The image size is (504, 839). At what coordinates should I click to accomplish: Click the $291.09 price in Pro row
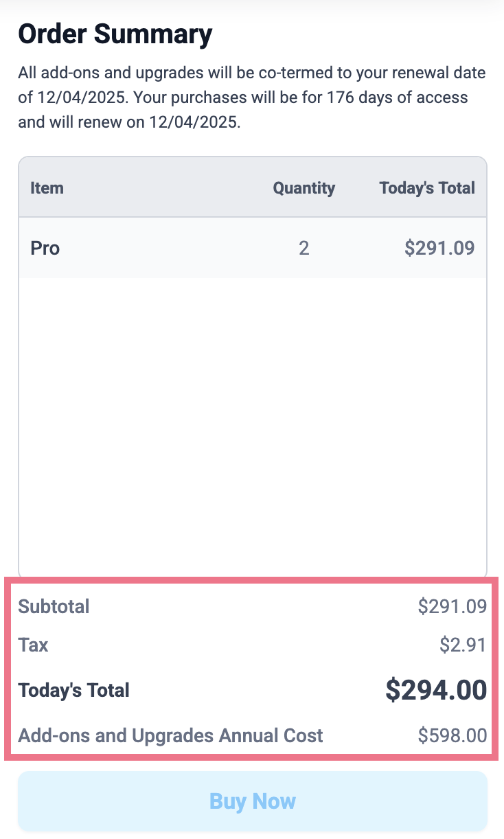pyautogui.click(x=439, y=248)
